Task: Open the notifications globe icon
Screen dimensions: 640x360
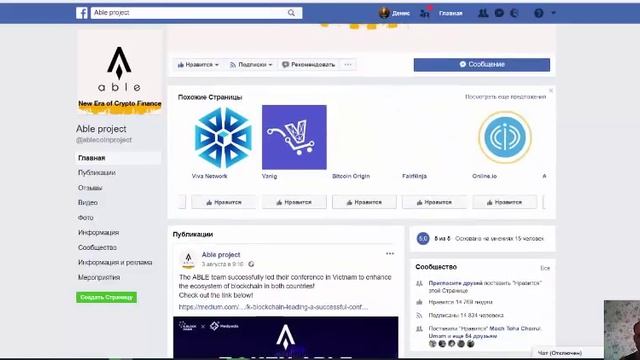Action: pos(514,13)
